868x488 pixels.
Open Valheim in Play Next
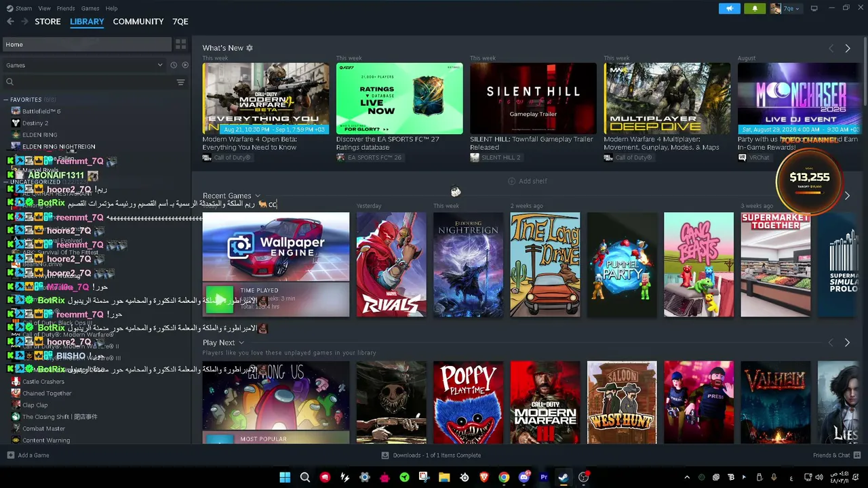tap(776, 403)
